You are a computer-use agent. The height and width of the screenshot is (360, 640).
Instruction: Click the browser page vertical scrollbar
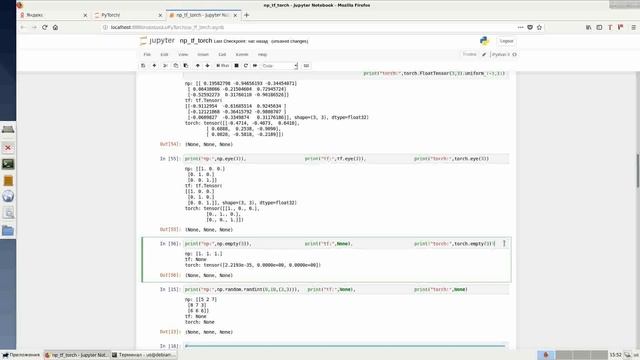point(638,171)
